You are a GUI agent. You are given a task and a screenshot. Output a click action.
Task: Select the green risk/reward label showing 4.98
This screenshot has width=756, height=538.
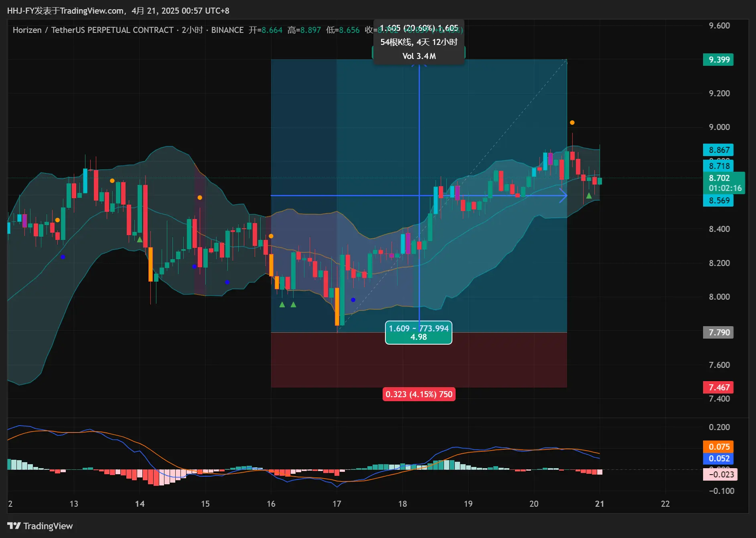[x=419, y=333]
